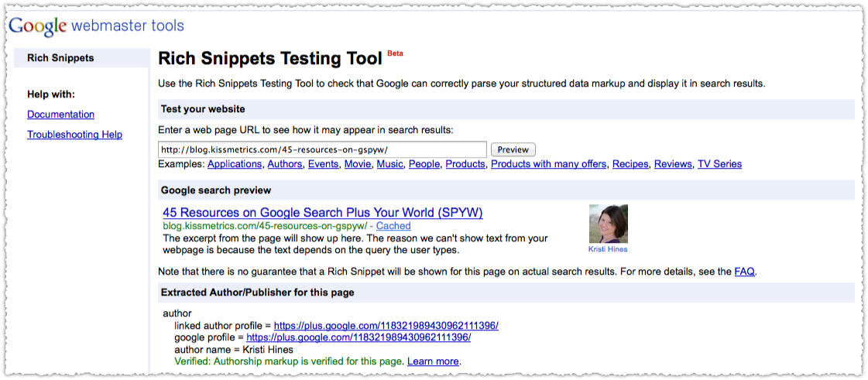The height and width of the screenshot is (380, 868).
Task: Open the Reviews example link
Action: click(673, 164)
